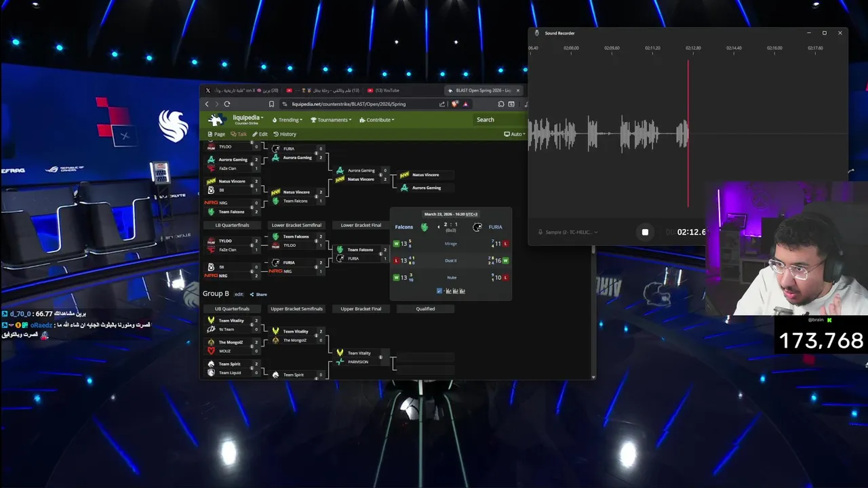Expand the Tournaments menu
Viewport: 868px width, 488px height.
[x=331, y=120]
